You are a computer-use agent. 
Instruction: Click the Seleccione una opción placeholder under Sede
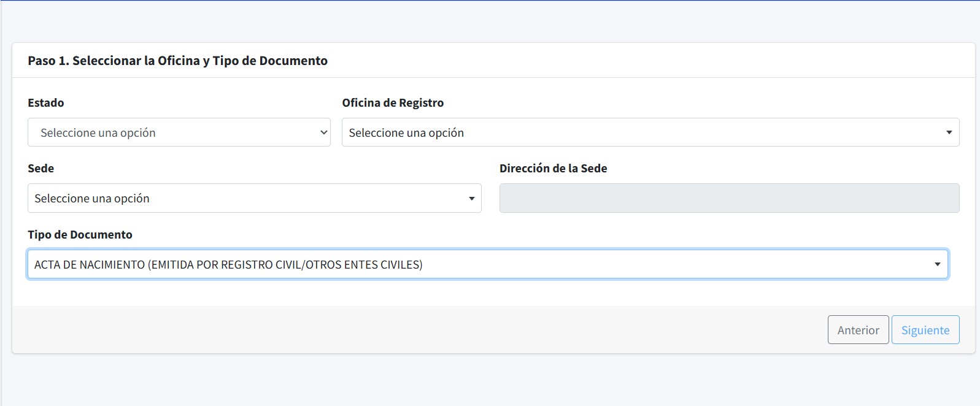point(92,199)
